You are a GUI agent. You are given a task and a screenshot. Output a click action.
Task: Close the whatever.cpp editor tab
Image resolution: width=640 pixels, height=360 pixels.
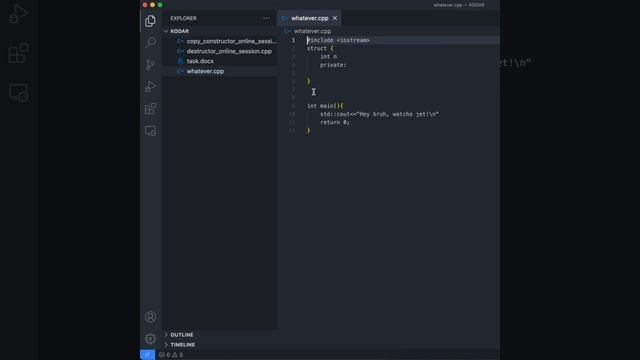pos(335,18)
